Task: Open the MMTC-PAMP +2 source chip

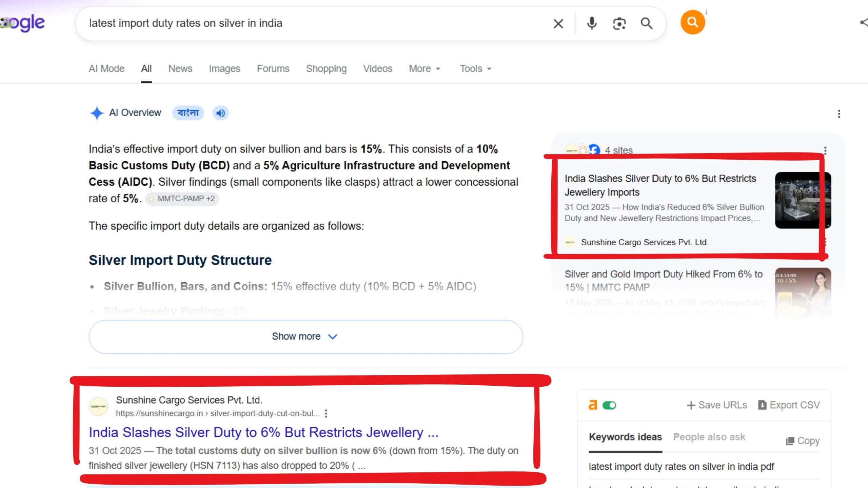Action: [x=182, y=199]
